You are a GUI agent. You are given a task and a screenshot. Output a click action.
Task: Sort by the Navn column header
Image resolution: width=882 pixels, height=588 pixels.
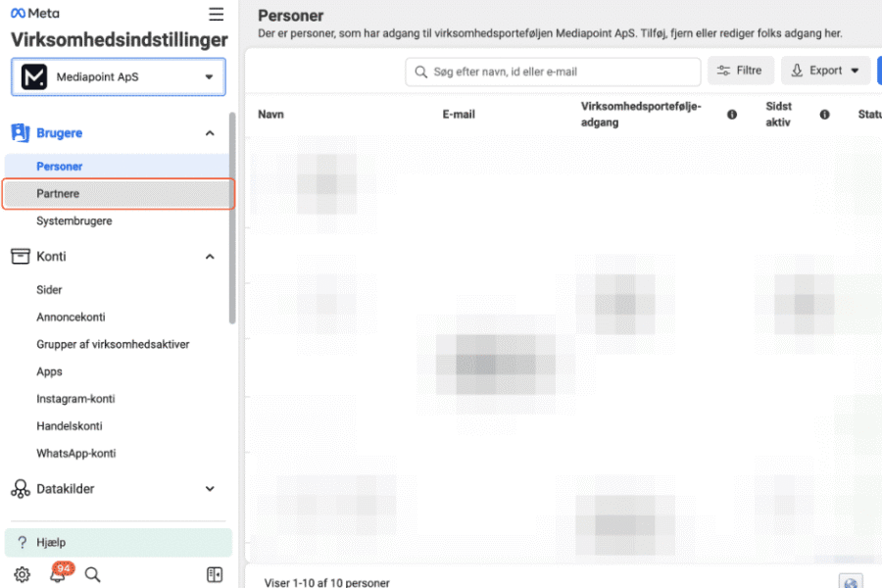pyautogui.click(x=271, y=115)
